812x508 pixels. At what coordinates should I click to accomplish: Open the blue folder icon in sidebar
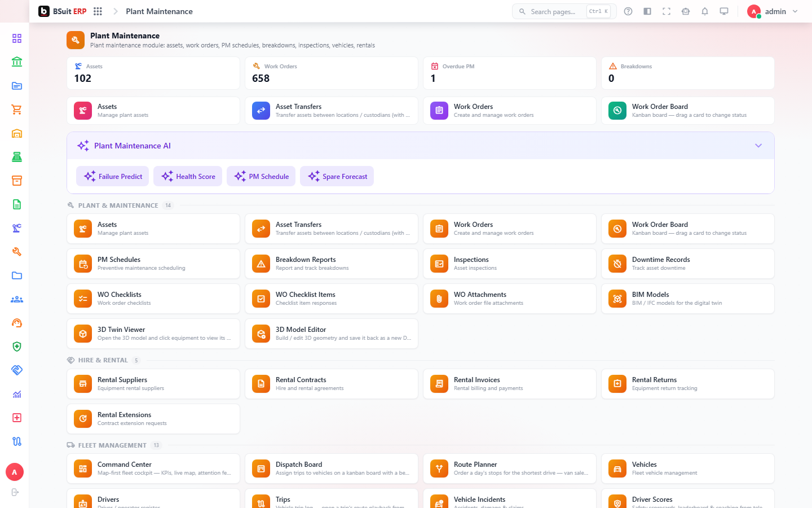coord(17,275)
